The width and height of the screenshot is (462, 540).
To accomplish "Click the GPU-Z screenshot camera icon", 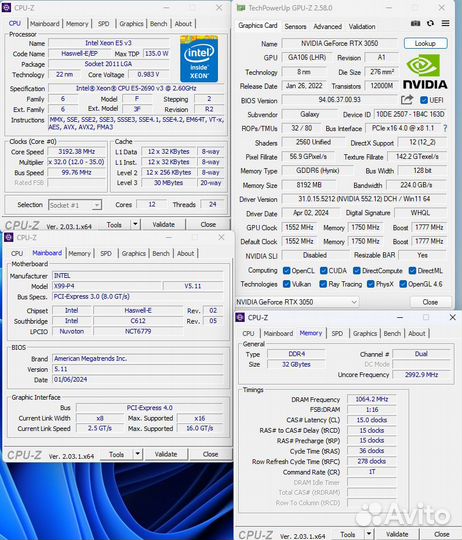I will coord(416,23).
